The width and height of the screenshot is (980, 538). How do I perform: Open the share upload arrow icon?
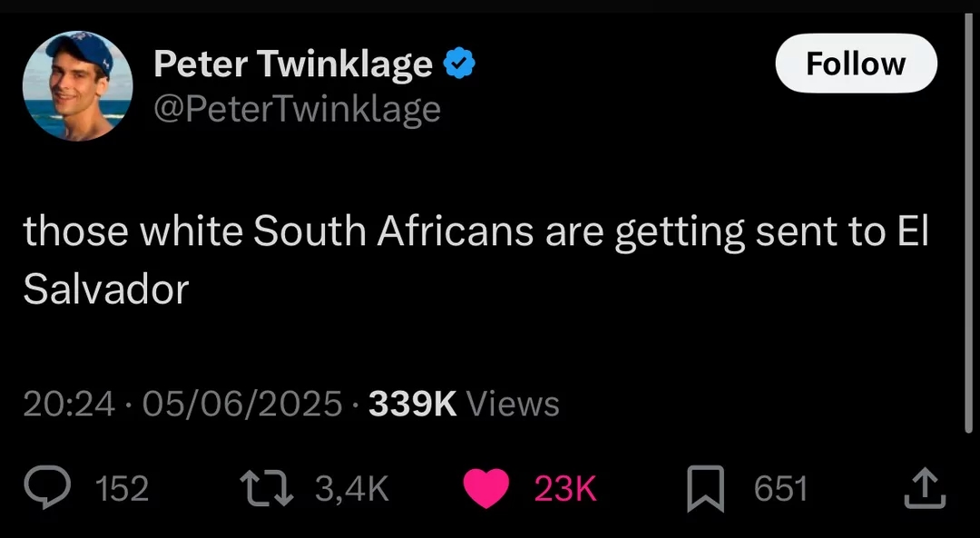tap(926, 489)
